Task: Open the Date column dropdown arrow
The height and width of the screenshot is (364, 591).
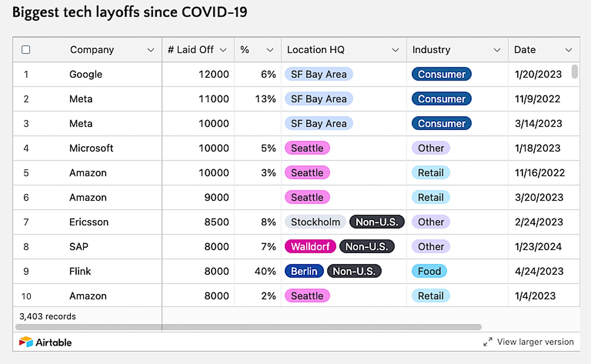Action: [569, 50]
